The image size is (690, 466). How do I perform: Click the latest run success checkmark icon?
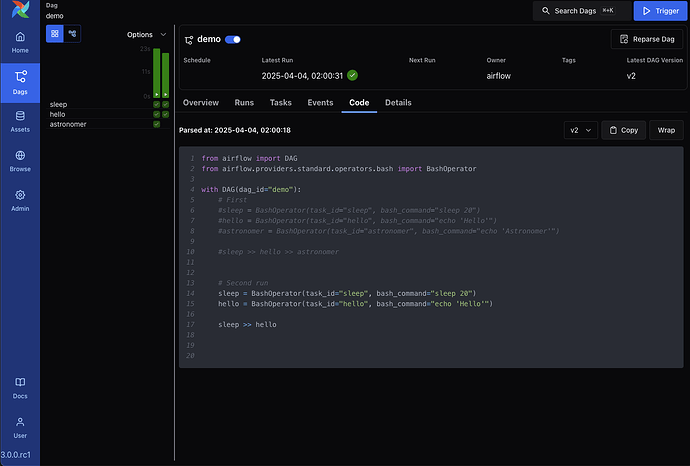coord(352,75)
